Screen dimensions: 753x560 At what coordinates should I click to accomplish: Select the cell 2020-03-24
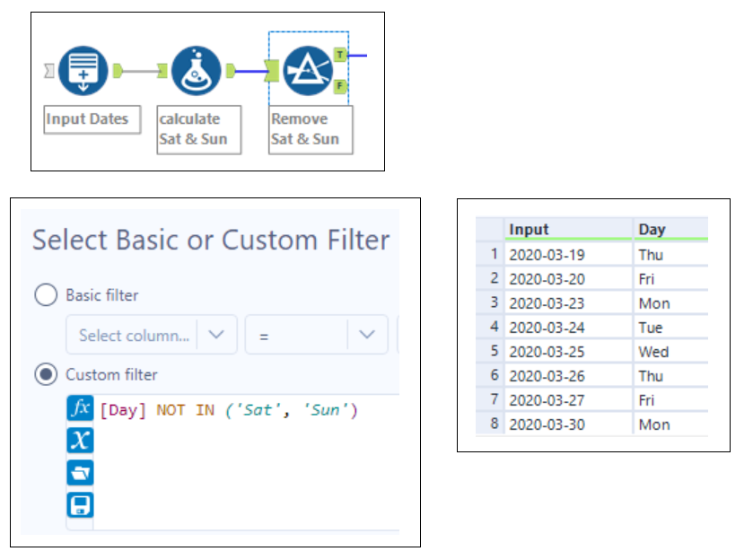(568, 328)
